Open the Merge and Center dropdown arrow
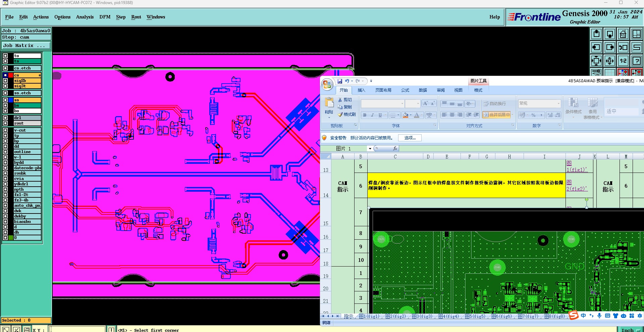Viewport: 644px width, 332px height. click(x=513, y=115)
